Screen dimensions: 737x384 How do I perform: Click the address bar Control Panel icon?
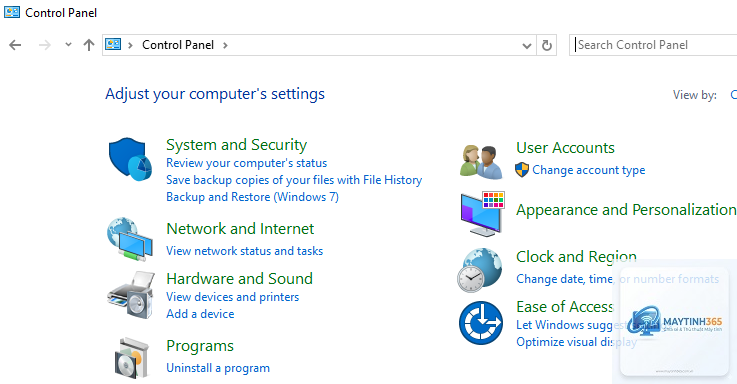click(x=113, y=45)
